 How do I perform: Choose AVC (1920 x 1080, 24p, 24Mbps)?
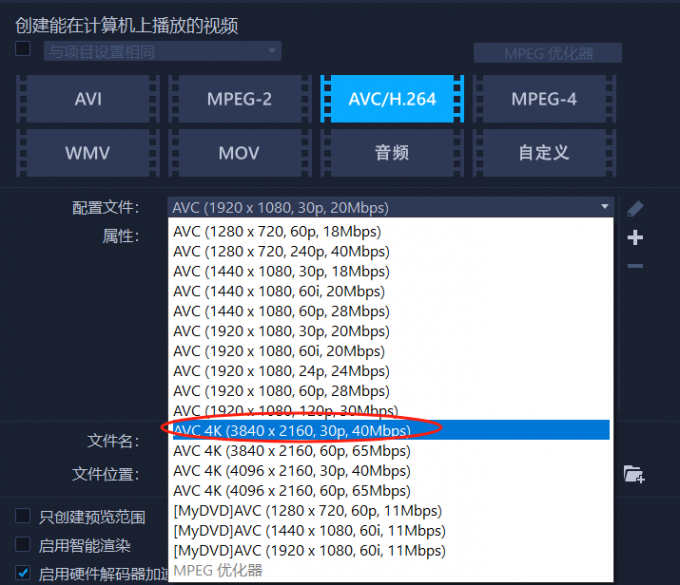point(391,371)
